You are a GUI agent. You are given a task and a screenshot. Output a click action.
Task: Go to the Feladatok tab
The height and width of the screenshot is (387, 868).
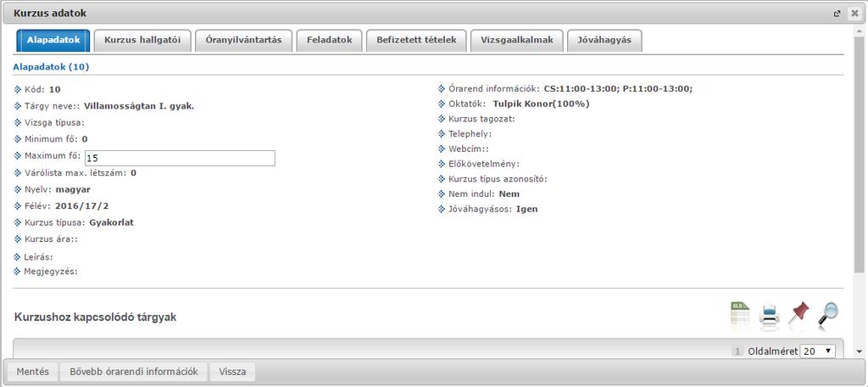tap(330, 41)
